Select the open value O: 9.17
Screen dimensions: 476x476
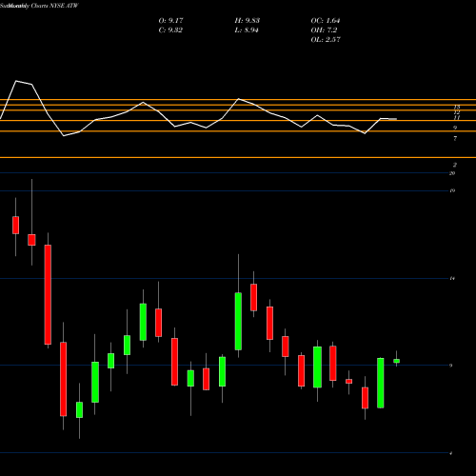(x=170, y=21)
